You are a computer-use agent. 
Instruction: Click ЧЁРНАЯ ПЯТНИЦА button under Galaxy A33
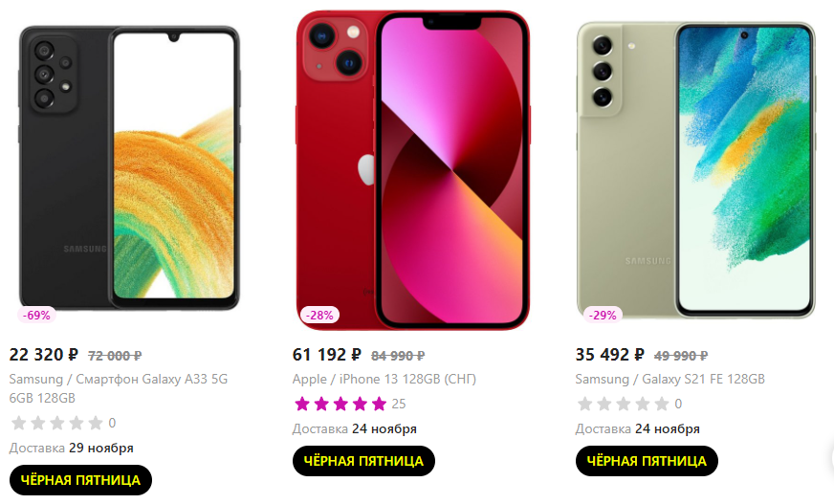81,480
